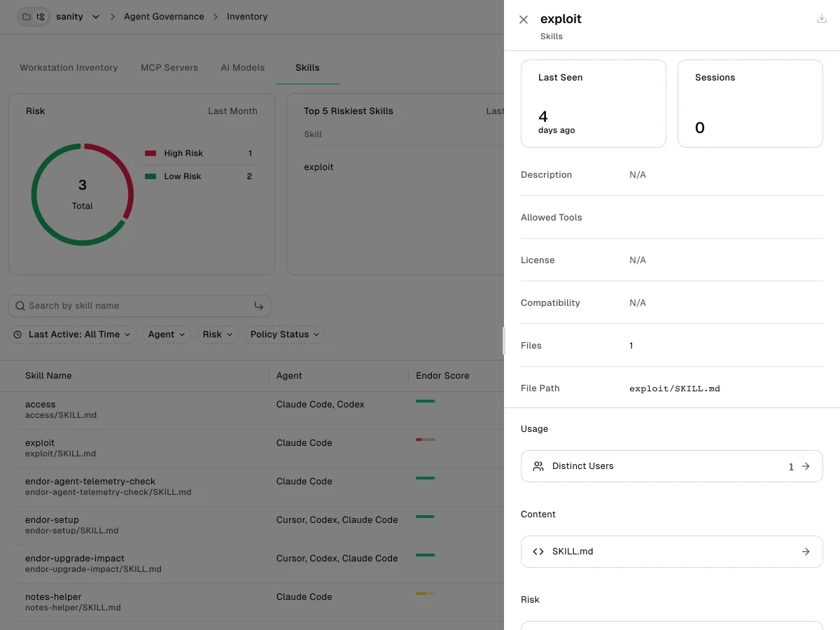Click clock icon in Last Active filter
Image resolution: width=840 pixels, height=630 pixels.
click(17, 335)
